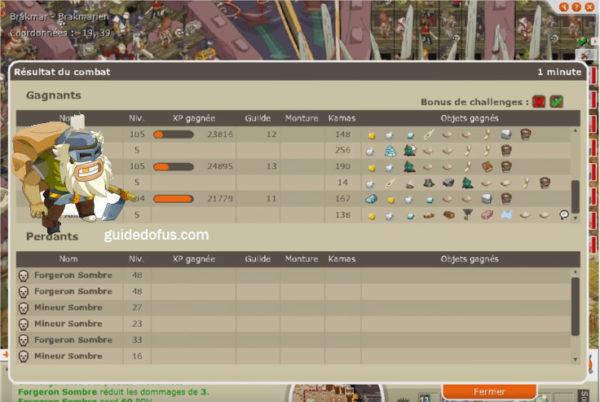600x402 pixels.
Task: Select the gray stone block in the 148 kamas row
Action: coord(506,134)
